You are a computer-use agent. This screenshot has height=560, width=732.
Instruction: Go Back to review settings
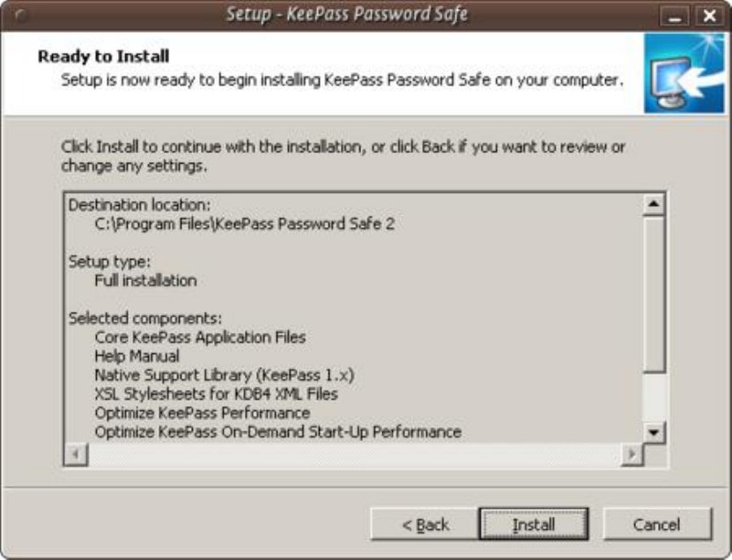pos(425,525)
